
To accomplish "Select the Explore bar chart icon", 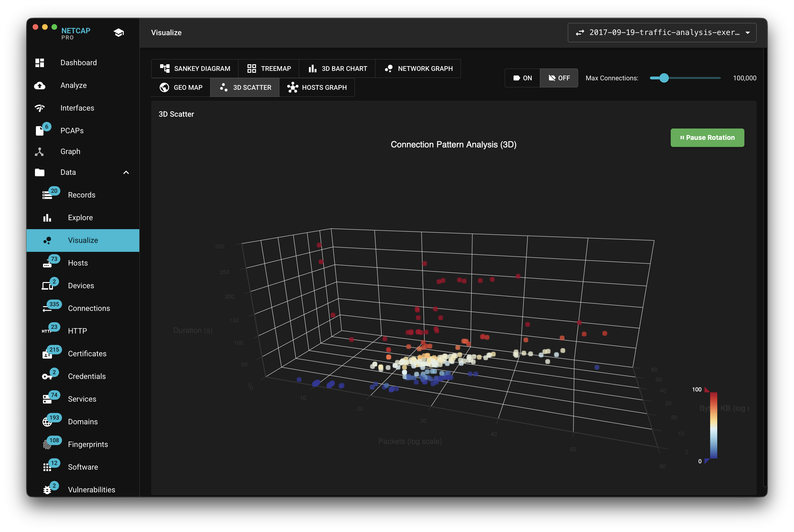I will 47,218.
